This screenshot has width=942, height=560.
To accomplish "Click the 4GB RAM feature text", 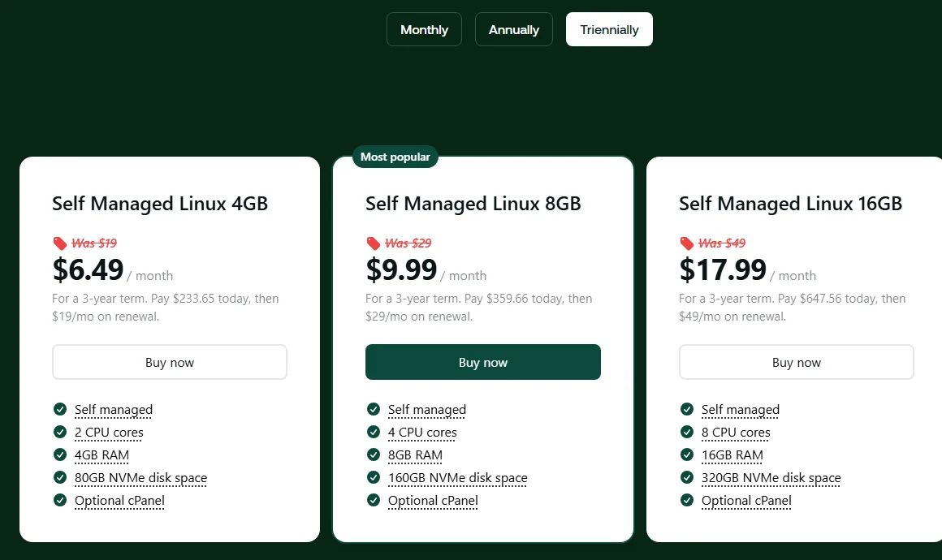I will coord(102,455).
